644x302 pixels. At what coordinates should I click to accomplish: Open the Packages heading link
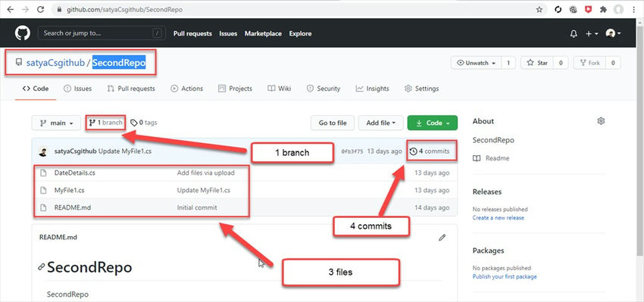(489, 251)
